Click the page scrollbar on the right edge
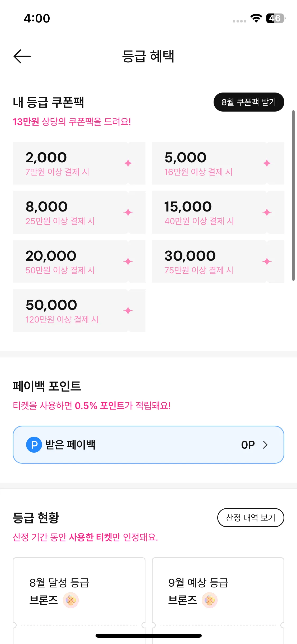Viewport: 297px width, 644px height. click(293, 195)
